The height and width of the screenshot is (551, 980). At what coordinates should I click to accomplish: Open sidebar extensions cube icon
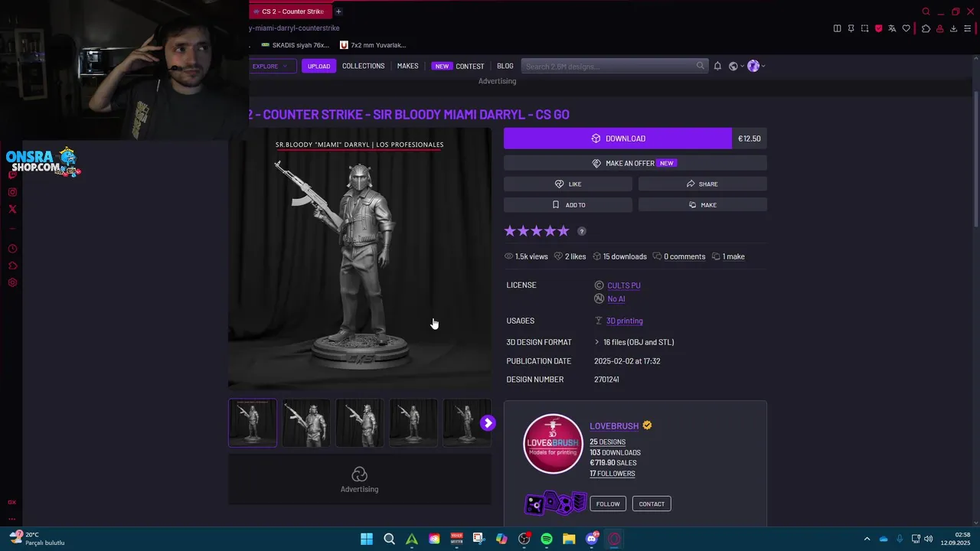(x=12, y=266)
